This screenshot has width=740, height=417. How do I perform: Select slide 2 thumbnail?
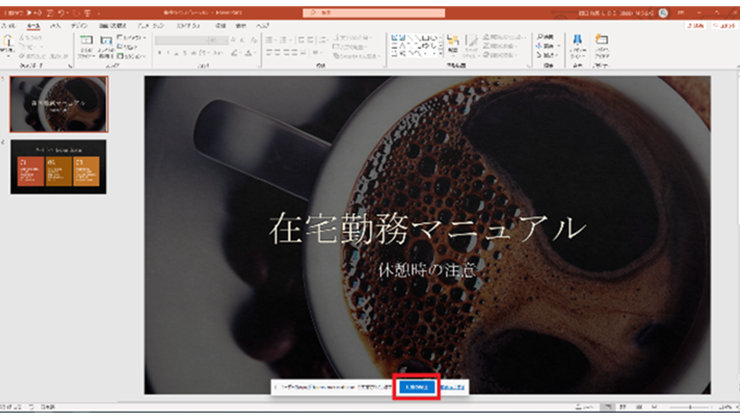coord(59,167)
